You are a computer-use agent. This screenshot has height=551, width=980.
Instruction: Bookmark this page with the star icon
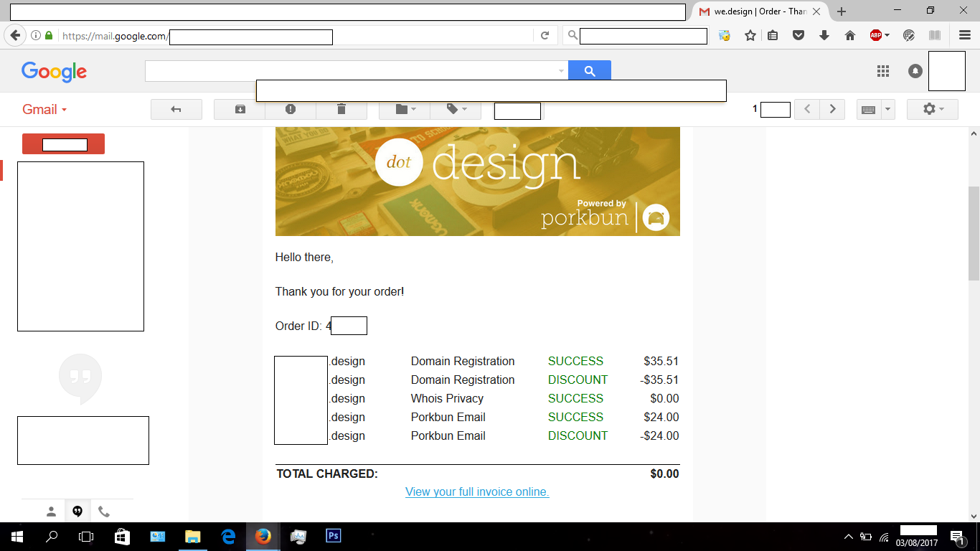(x=750, y=35)
